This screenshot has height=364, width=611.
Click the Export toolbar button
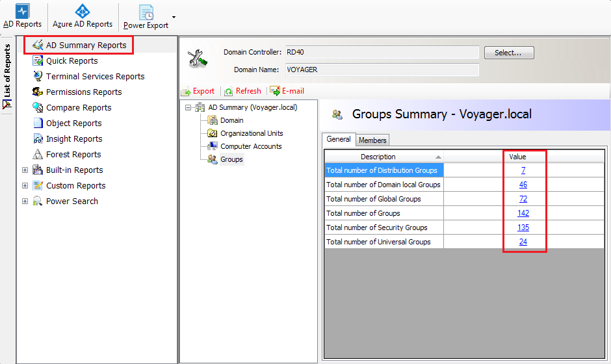pos(198,91)
